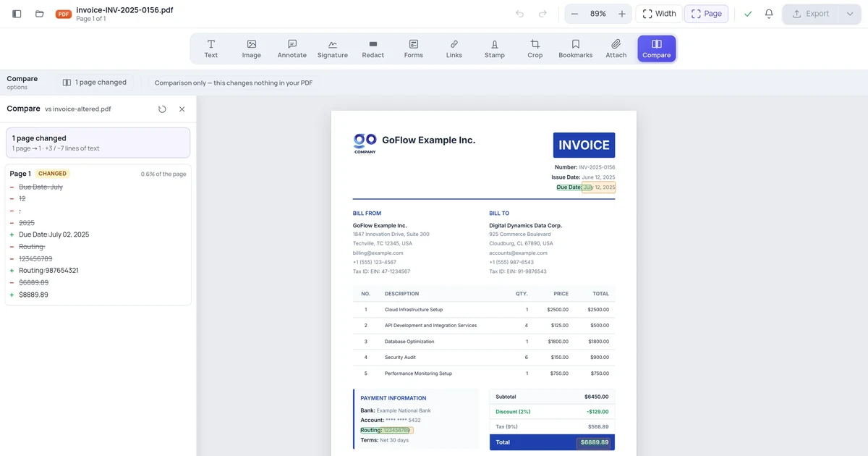
Task: Click 'Discount (2%)' row in totals
Action: [552, 412]
